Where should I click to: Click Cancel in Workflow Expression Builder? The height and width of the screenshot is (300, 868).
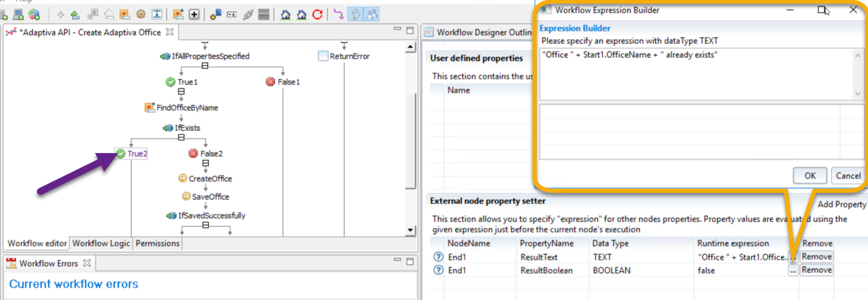pos(848,176)
